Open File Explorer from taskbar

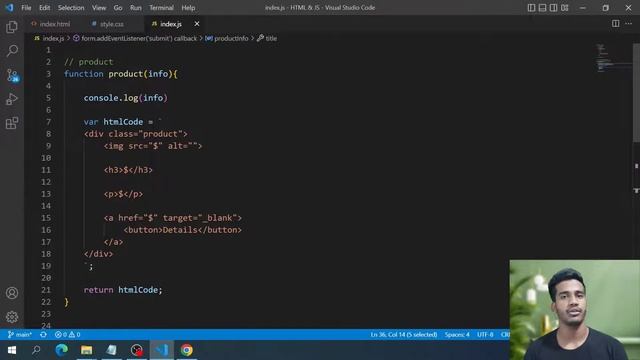(x=87, y=350)
